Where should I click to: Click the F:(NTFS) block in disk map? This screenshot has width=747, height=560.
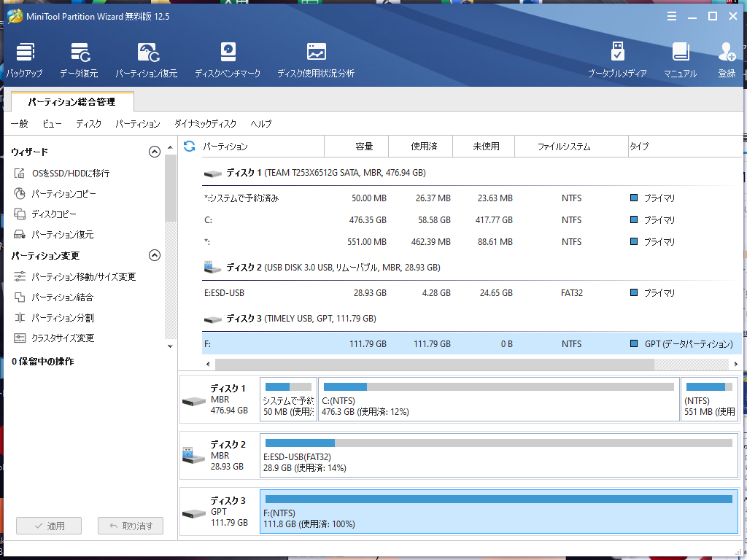(499, 511)
